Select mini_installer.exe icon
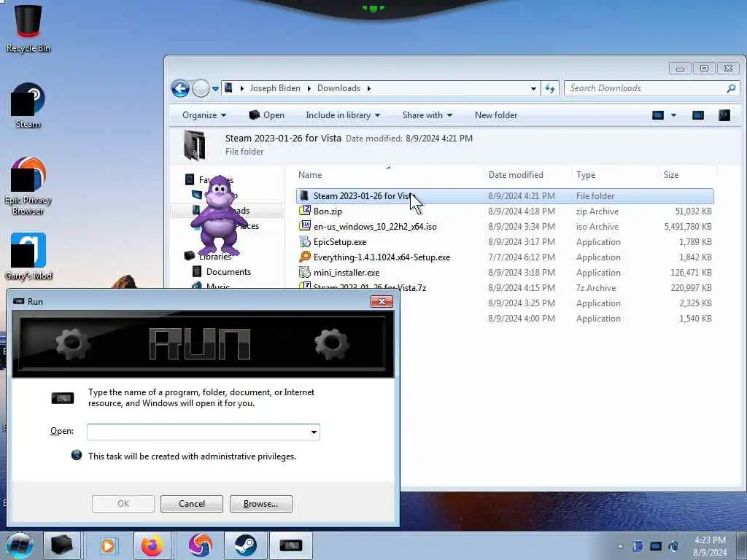 tap(304, 273)
